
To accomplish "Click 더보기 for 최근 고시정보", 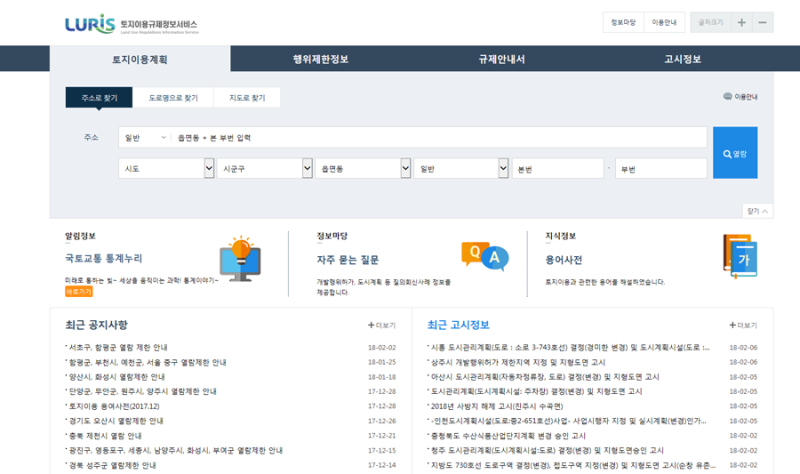I will click(x=743, y=325).
